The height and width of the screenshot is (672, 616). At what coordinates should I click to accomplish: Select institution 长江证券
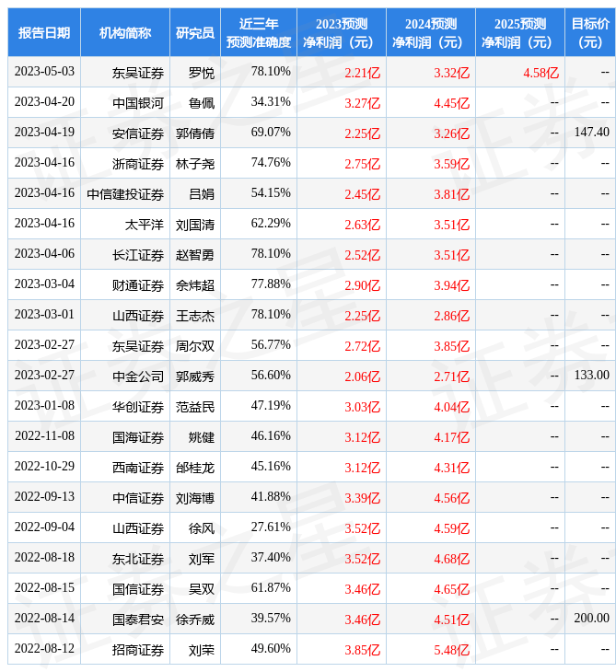coord(138,255)
